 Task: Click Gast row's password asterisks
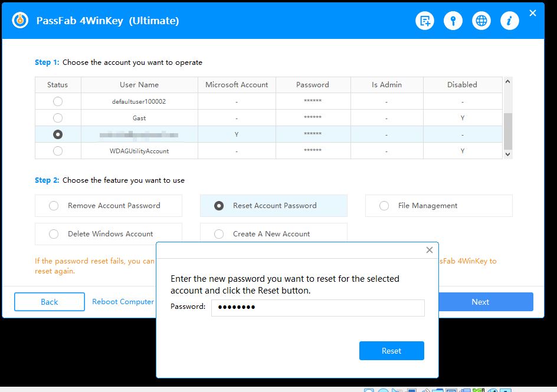click(313, 117)
